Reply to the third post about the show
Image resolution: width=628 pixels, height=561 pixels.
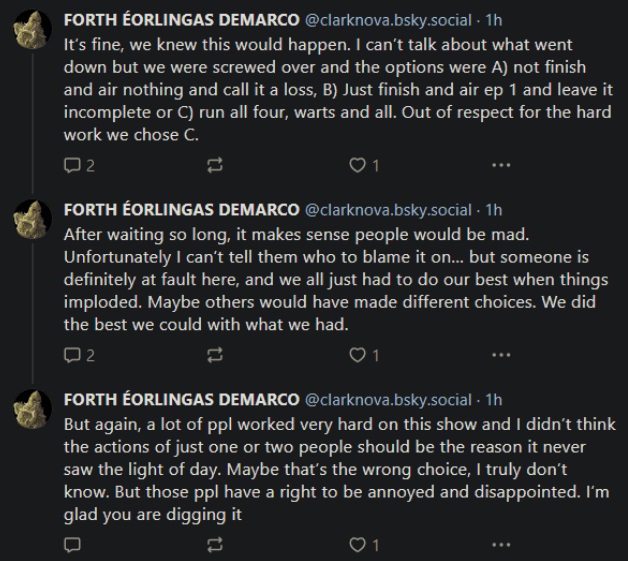72,545
